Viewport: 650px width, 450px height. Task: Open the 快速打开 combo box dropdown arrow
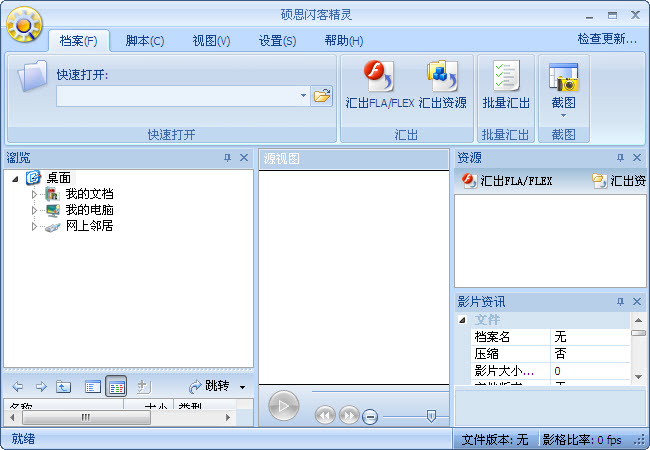(x=303, y=96)
